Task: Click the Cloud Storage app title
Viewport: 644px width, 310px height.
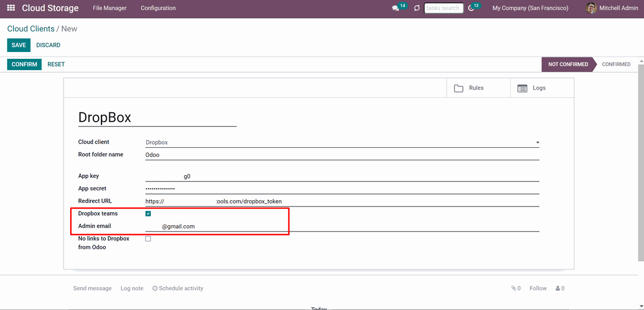Action: (50, 8)
